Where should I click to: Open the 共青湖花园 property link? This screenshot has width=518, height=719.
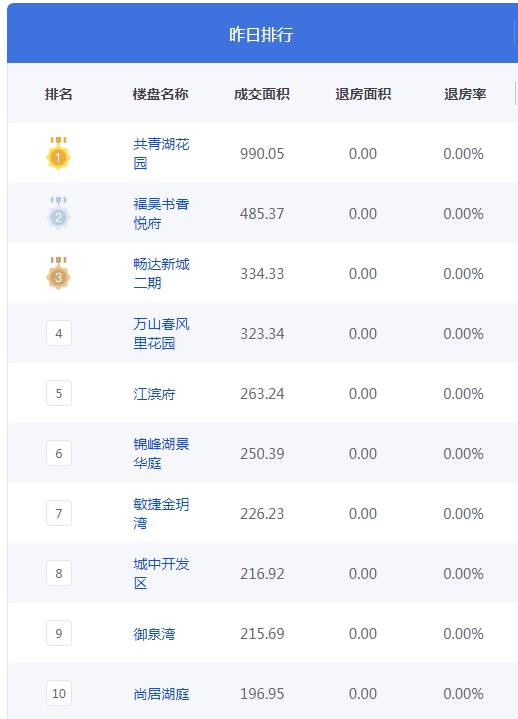click(x=161, y=153)
